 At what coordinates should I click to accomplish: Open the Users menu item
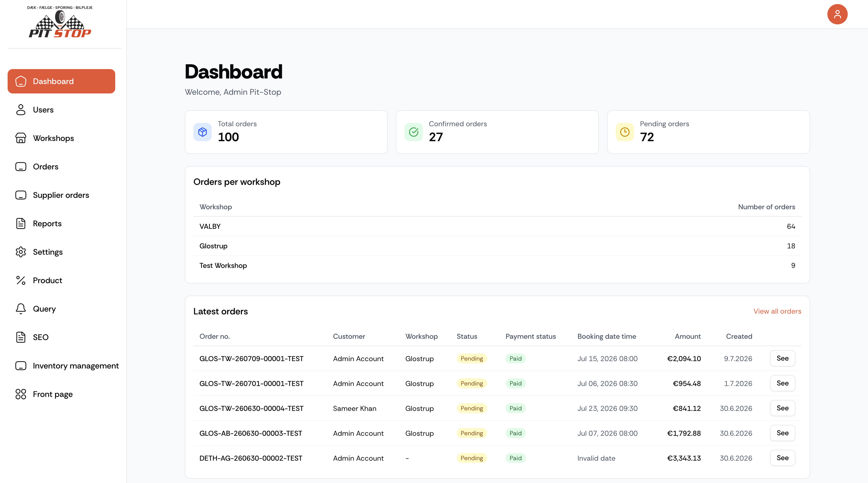[61, 109]
